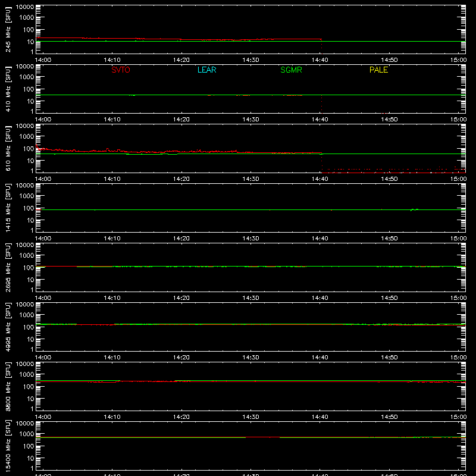Image resolution: width=476 pixels, height=476 pixels.
Task: Click the green trace dip near 14:53 in 1415 MHz plot
Action: 414,210
